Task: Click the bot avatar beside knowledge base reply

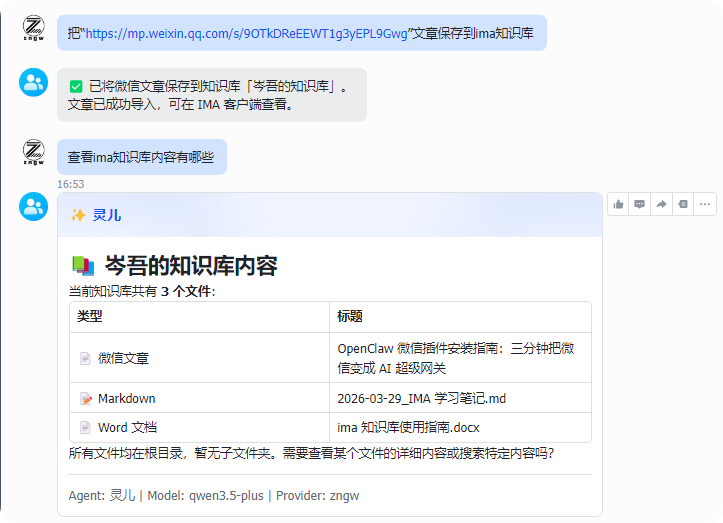Action: (34, 207)
